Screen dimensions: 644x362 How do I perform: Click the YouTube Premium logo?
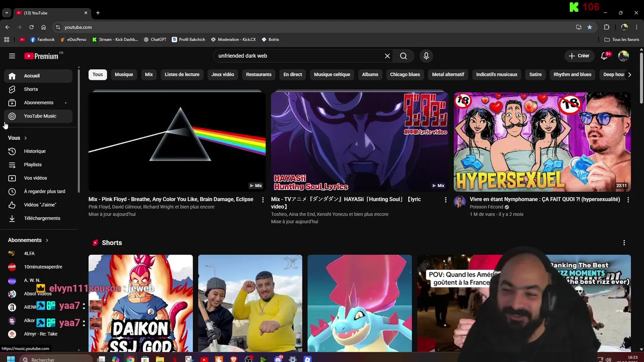point(42,56)
